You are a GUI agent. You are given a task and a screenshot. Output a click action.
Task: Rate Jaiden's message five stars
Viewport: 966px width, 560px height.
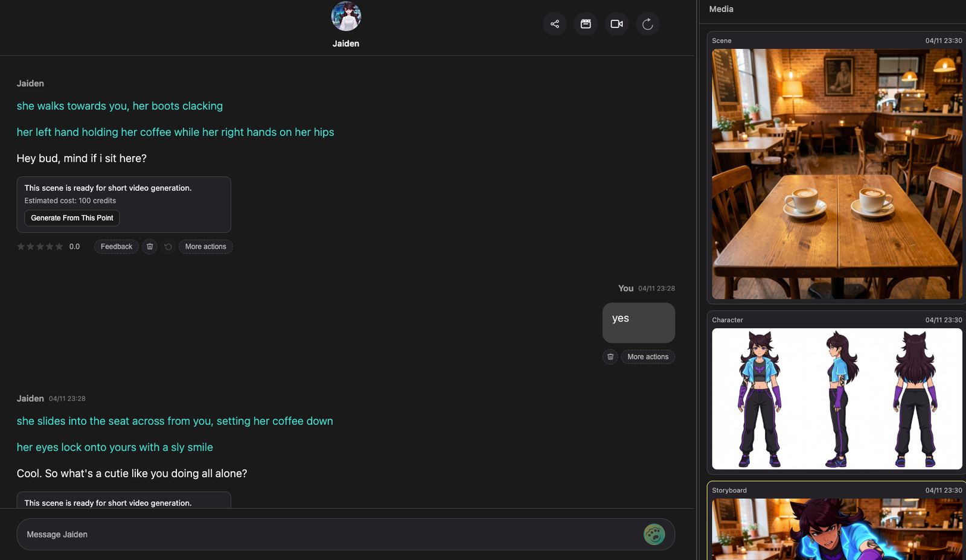click(x=59, y=247)
